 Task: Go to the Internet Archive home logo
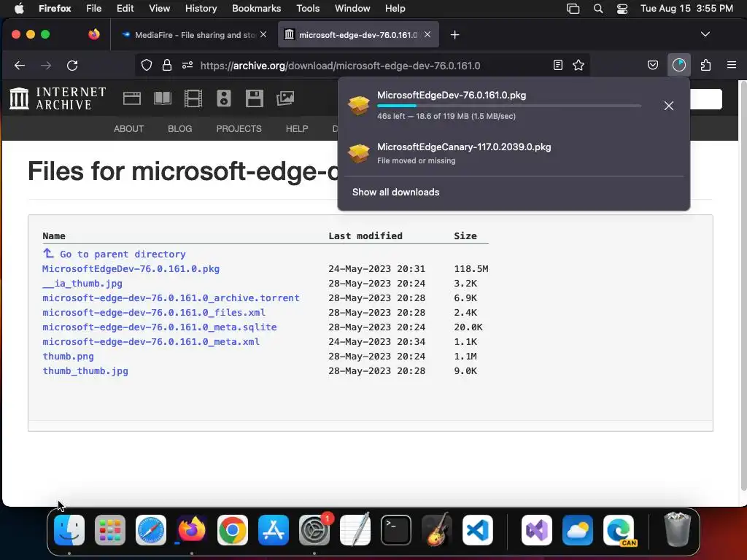coord(58,98)
